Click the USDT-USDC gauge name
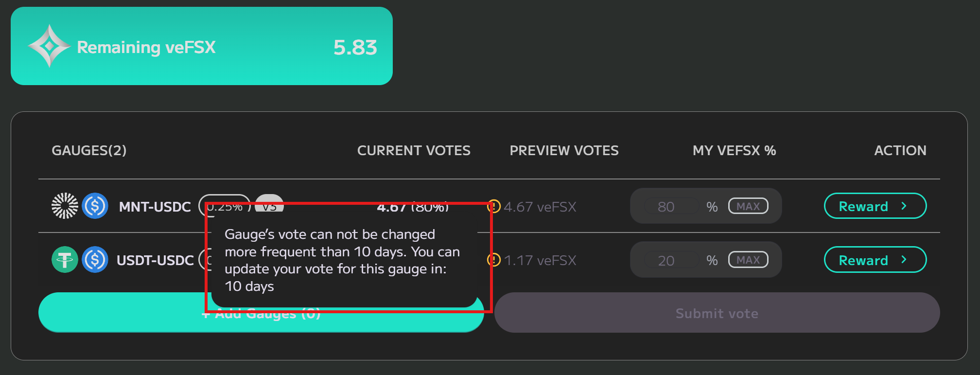980x375 pixels. click(155, 260)
